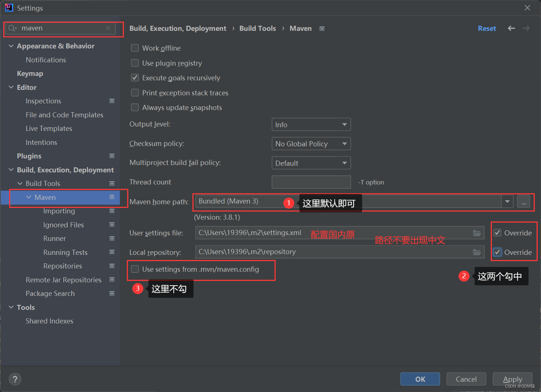The height and width of the screenshot is (392, 541).
Task: Click the Local repository path field
Action: point(340,252)
